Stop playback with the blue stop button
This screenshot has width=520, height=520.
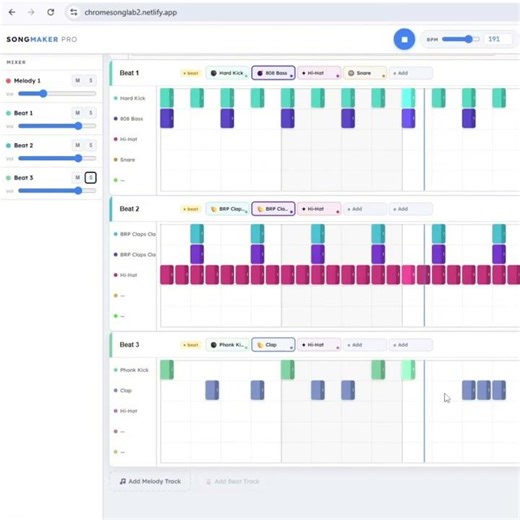404,39
